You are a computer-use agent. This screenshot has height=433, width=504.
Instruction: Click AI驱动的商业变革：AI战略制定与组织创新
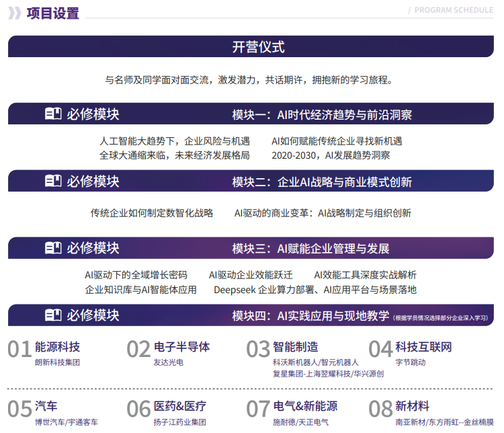tap(323, 212)
